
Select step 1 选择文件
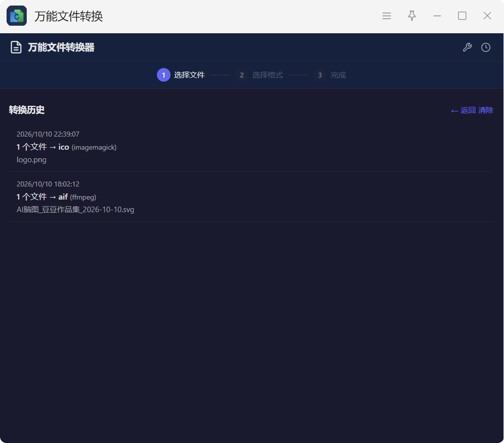181,75
